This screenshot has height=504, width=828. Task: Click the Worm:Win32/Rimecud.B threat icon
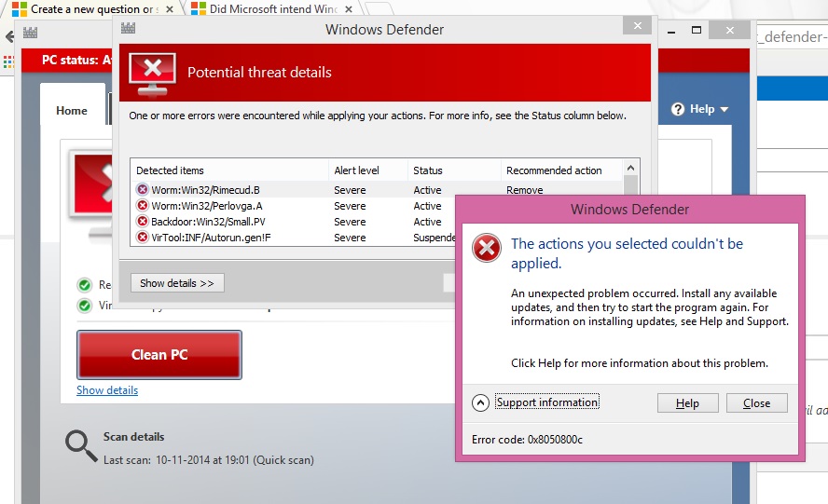[x=142, y=189]
